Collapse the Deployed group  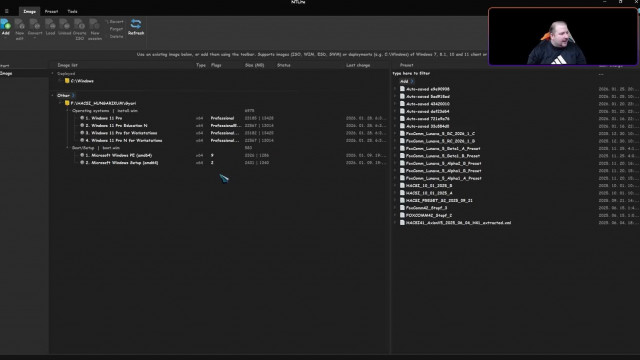(x=52, y=73)
